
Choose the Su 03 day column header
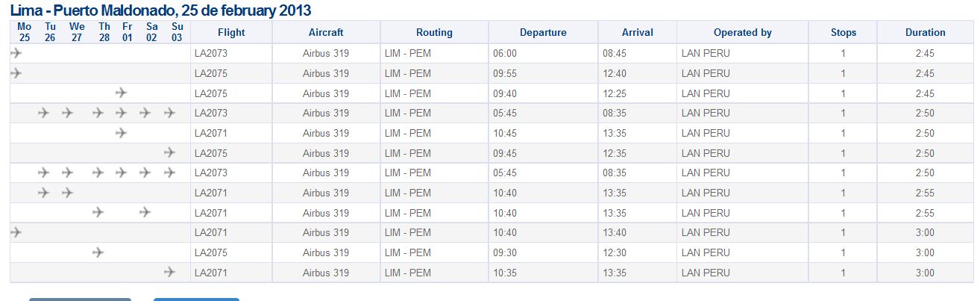pos(177,32)
